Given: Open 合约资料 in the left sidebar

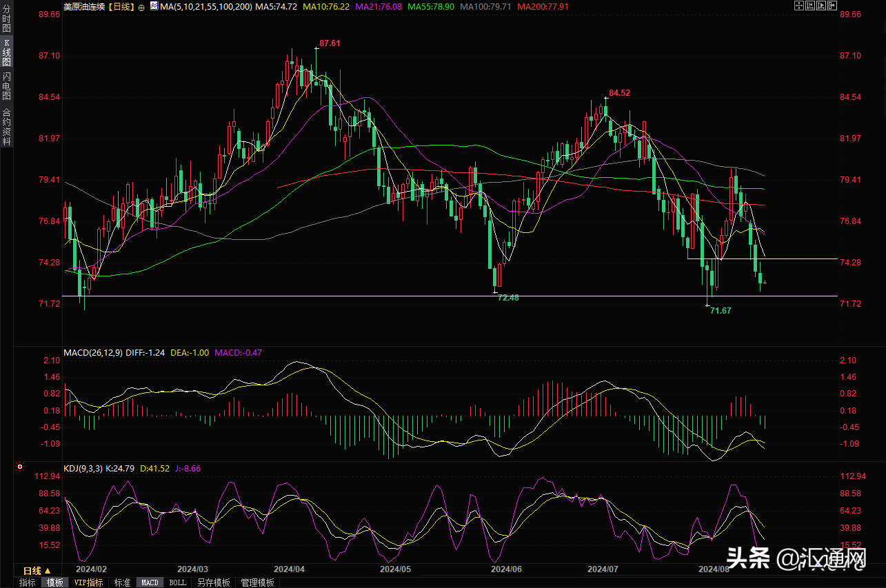Looking at the screenshot, I should coord(6,127).
